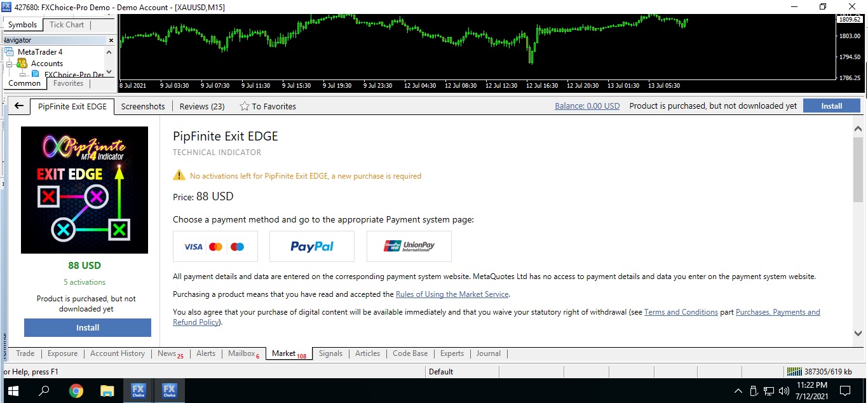Open the Trade terminal tab
Viewport: 868px width, 403px height.
click(25, 353)
